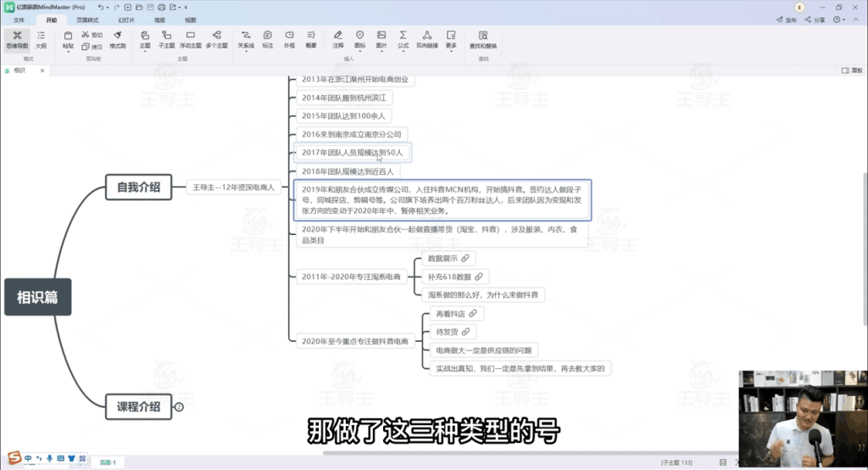Screen dimensions: 868x470
Task: Select the 幻灯片 (Slideshow) tab
Action: pyautogui.click(x=126, y=20)
